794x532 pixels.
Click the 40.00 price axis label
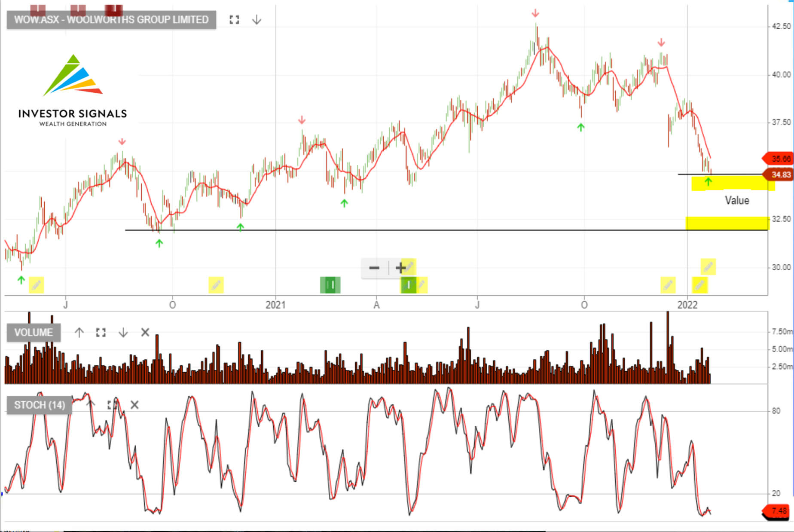coord(781,75)
